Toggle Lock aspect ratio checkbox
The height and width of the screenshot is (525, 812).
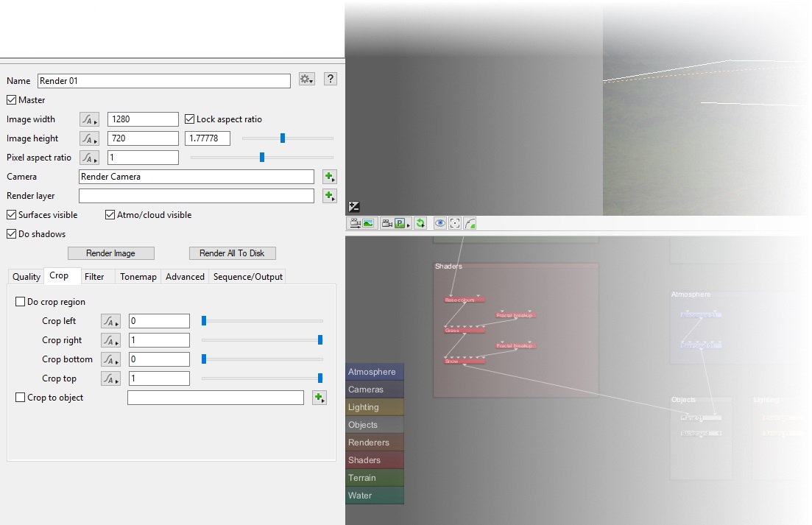point(189,119)
